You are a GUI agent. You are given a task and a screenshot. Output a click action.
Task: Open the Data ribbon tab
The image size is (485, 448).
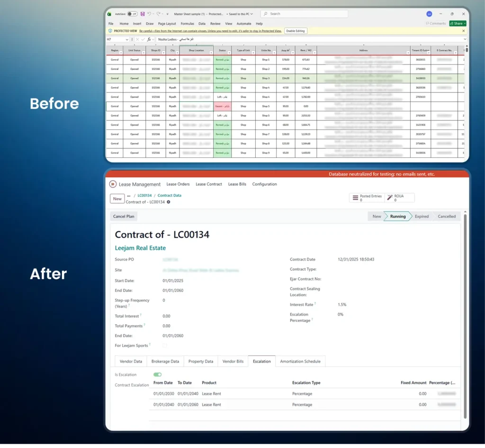click(202, 24)
